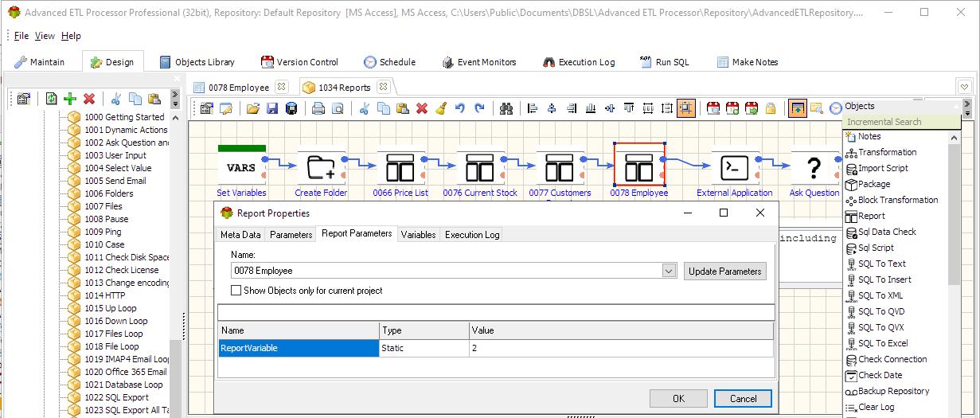The width and height of the screenshot is (980, 418).
Task: Select the Set Variables workflow node
Action: pyautogui.click(x=241, y=168)
